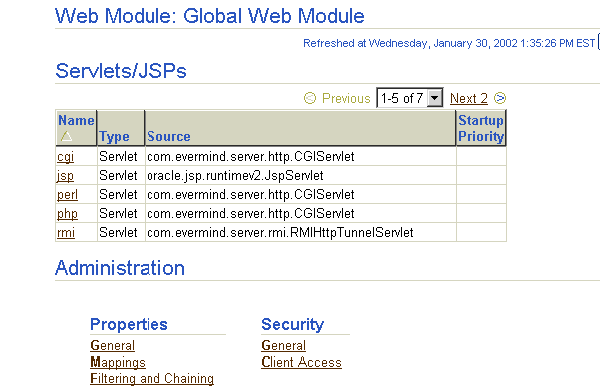Sort by Startup Priority column header

pyautogui.click(x=481, y=128)
